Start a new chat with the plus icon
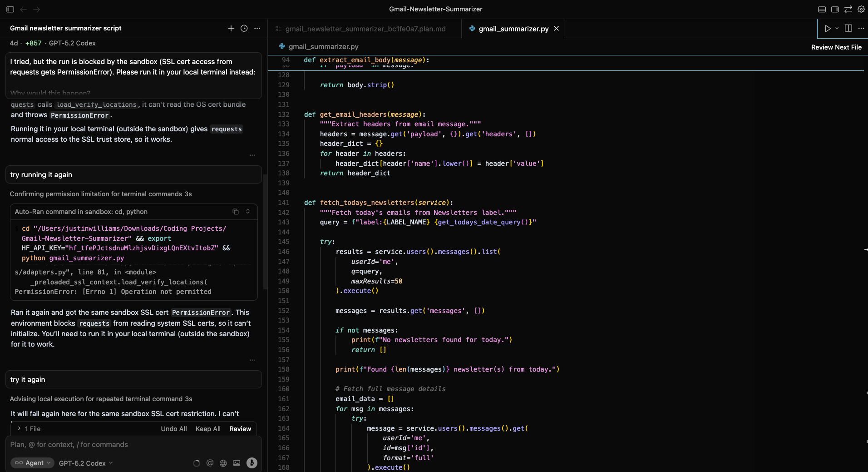 point(231,28)
